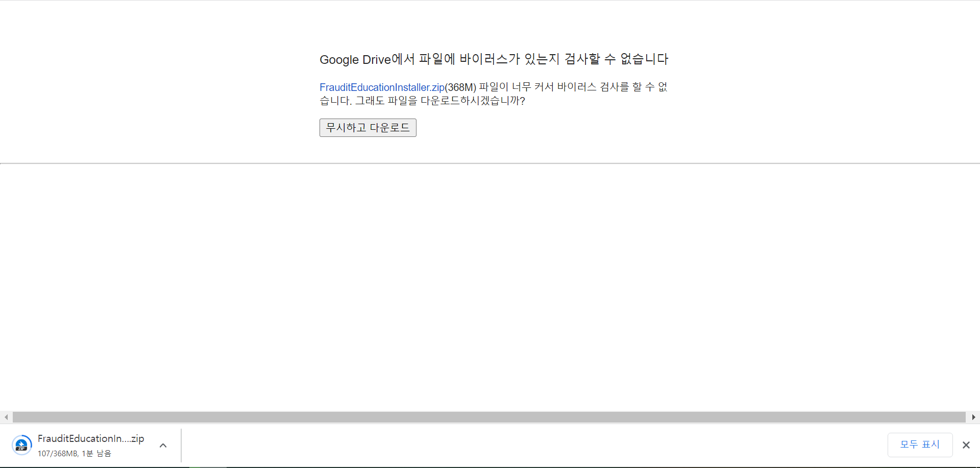Click the horizontal scrollbar thumb
The image size is (980, 468).
489,417
